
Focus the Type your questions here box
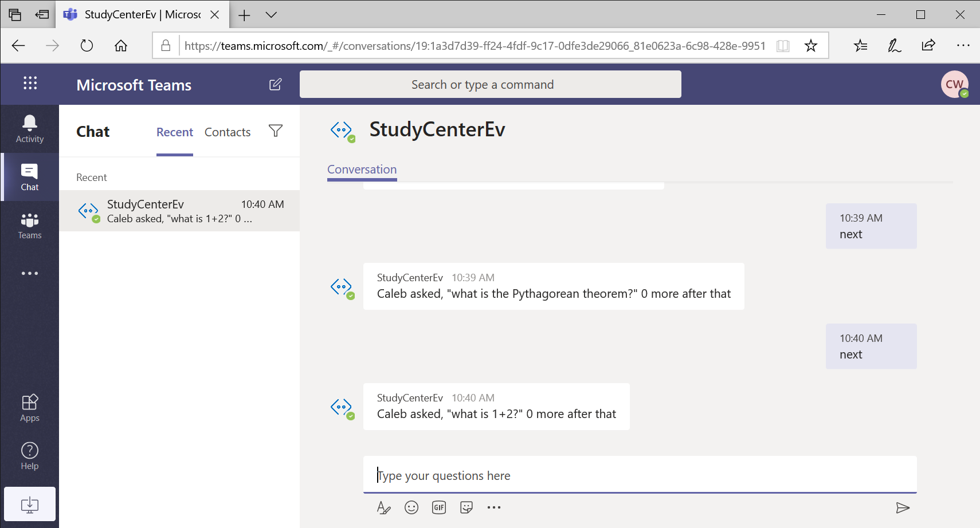pyautogui.click(x=640, y=475)
